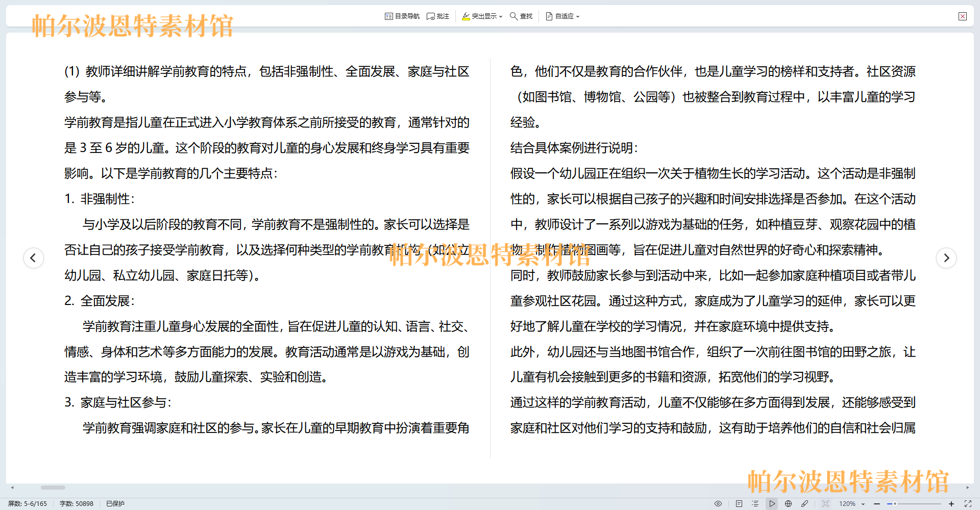Image resolution: width=980 pixels, height=510 pixels.
Task: Click the horizontal scrollbar thumb
Action: 53,488
